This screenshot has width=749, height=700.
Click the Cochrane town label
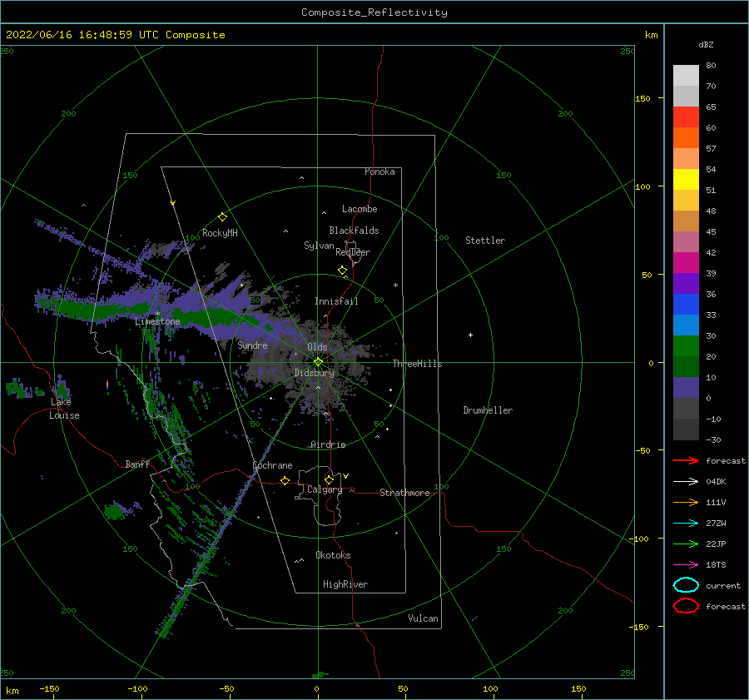click(x=272, y=465)
